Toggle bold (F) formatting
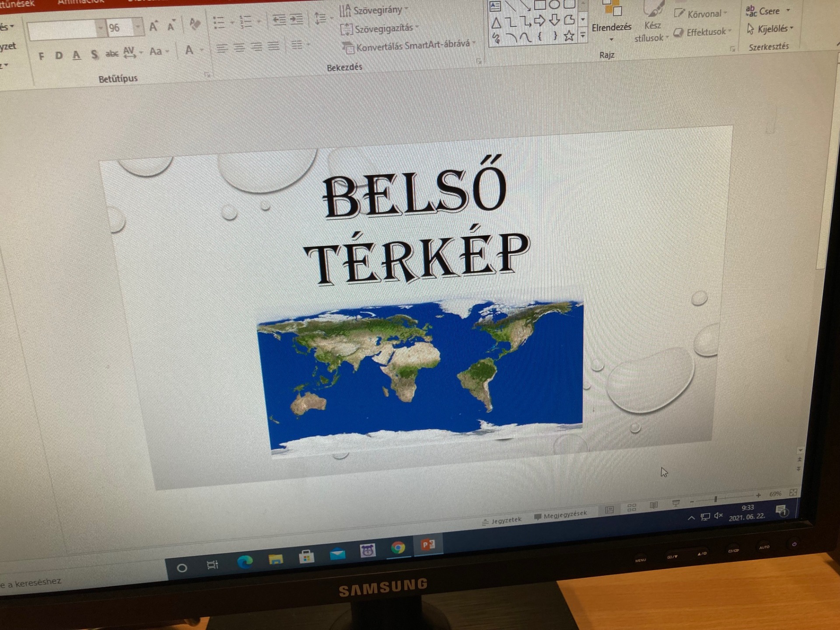The height and width of the screenshot is (630, 840). (x=42, y=56)
